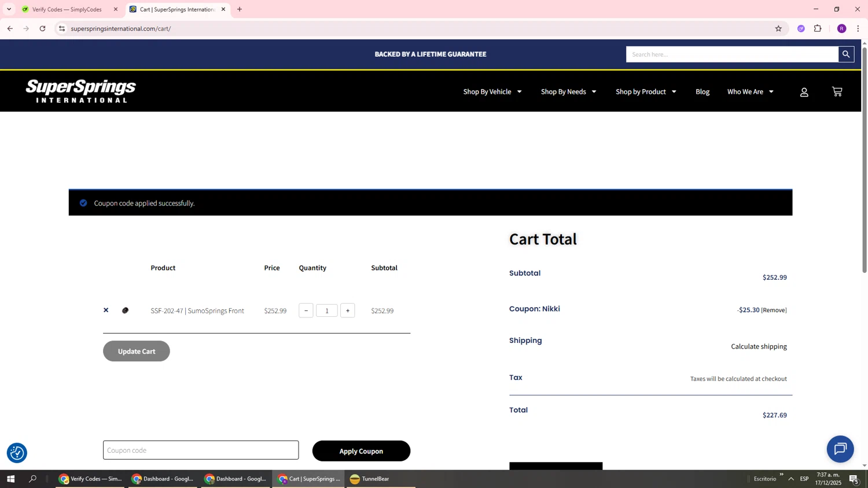Viewport: 868px width, 488px height.
Task: Open the shopping cart icon
Action: tap(837, 91)
